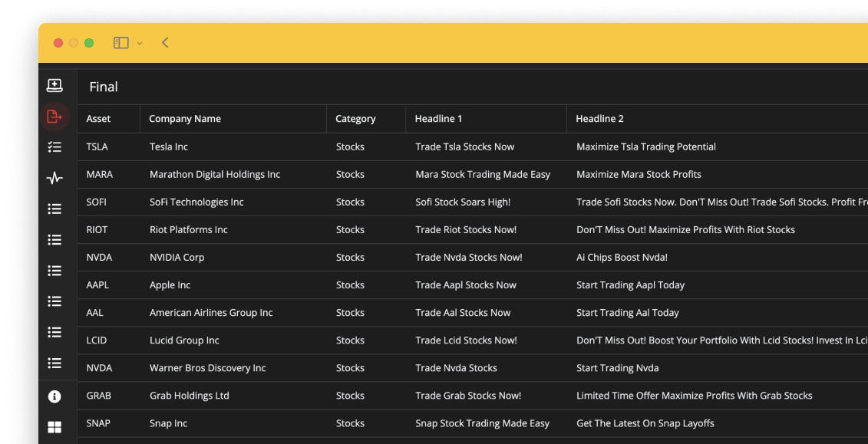Select the RIOT asset cell
Screen dimensions: 868x444
[x=97, y=230]
